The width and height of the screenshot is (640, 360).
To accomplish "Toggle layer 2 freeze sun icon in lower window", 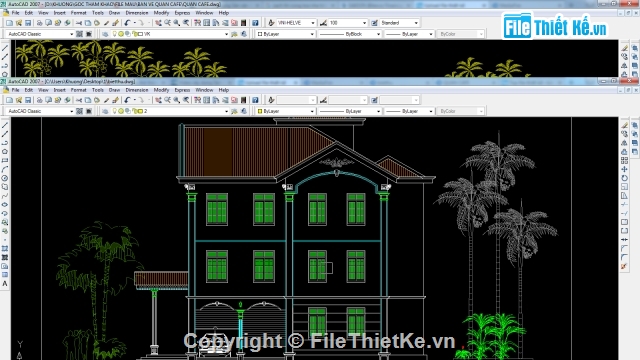I will pyautogui.click(x=121, y=111).
